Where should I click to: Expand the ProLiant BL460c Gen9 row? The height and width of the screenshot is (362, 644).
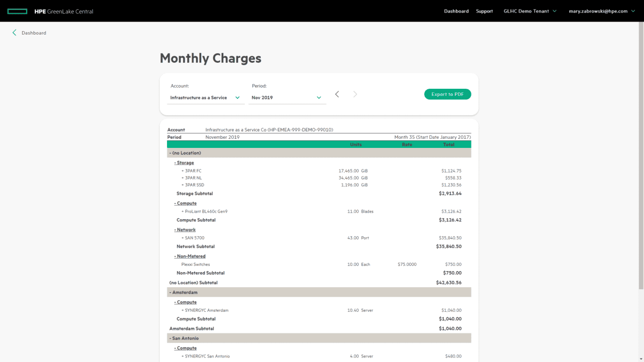coord(204,212)
